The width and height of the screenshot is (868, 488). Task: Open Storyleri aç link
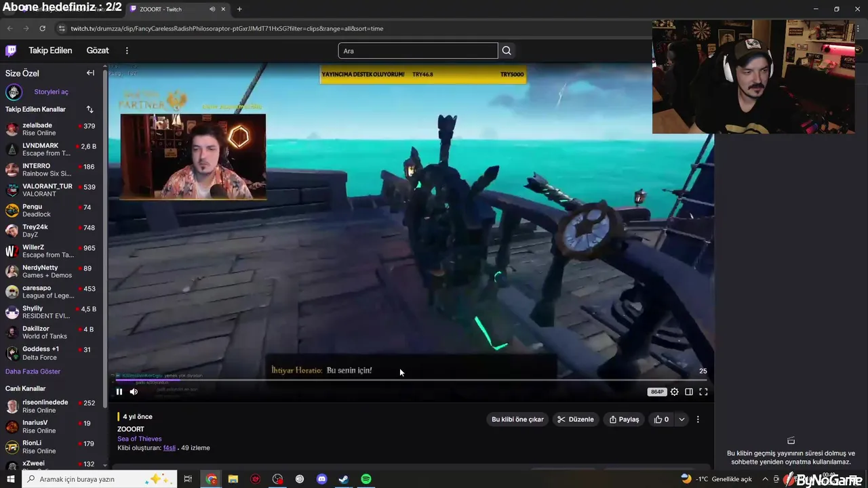pyautogui.click(x=52, y=91)
